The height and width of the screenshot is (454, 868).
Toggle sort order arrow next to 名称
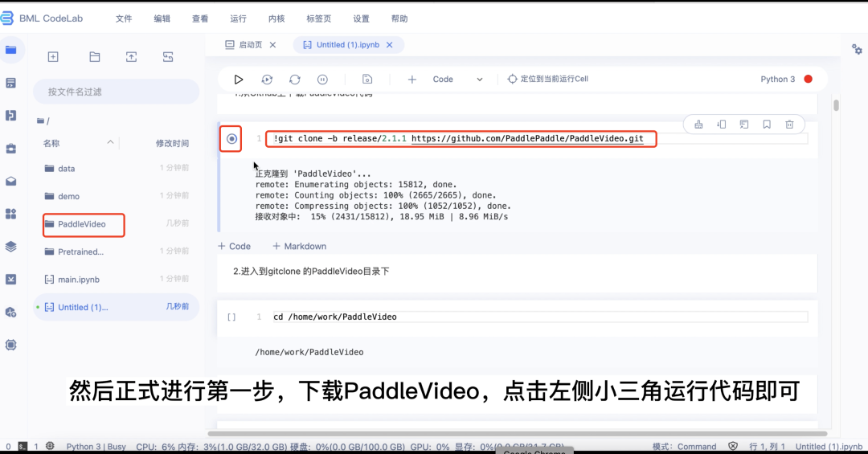pos(110,143)
